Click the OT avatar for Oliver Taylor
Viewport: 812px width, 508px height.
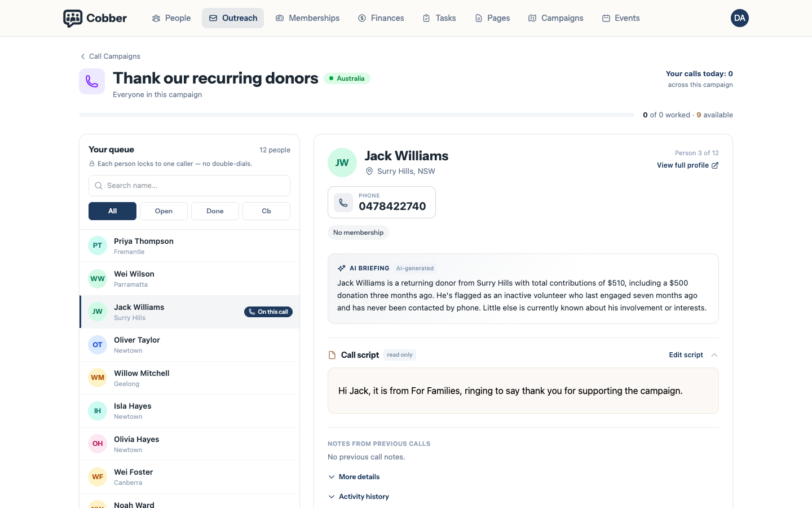click(98, 345)
